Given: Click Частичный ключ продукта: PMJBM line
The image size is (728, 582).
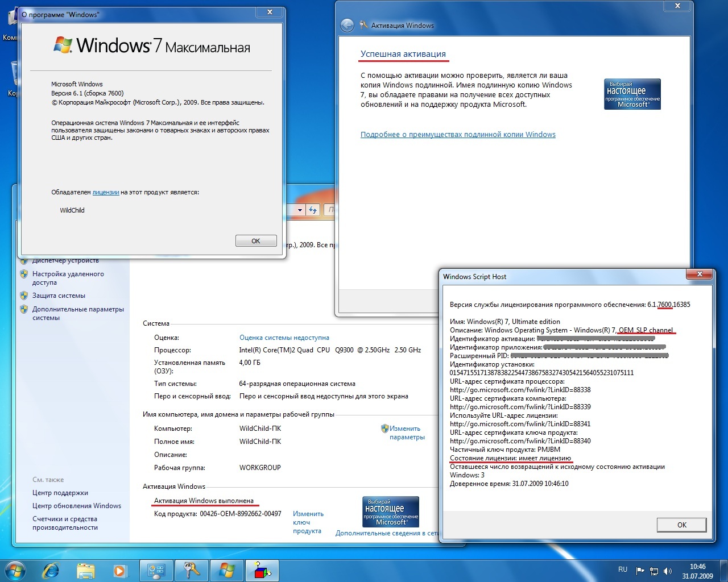Looking at the screenshot, I should pos(505,450).
